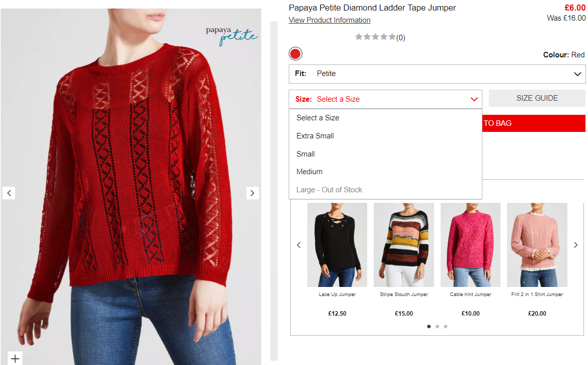The width and height of the screenshot is (588, 365).
Task: Add item with the TO BAG button
Action: click(534, 123)
